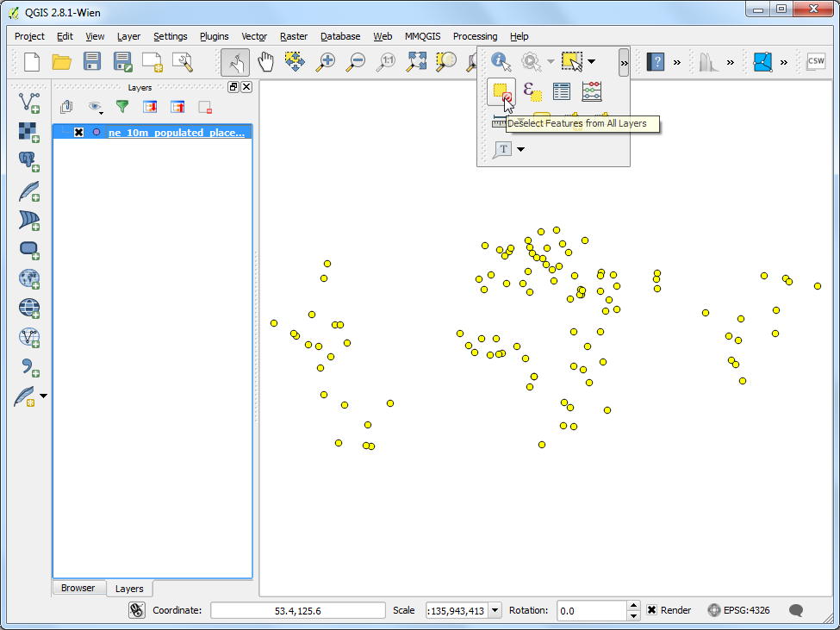The width and height of the screenshot is (840, 630).
Task: Select the Pan Map hand tool
Action: (265, 62)
